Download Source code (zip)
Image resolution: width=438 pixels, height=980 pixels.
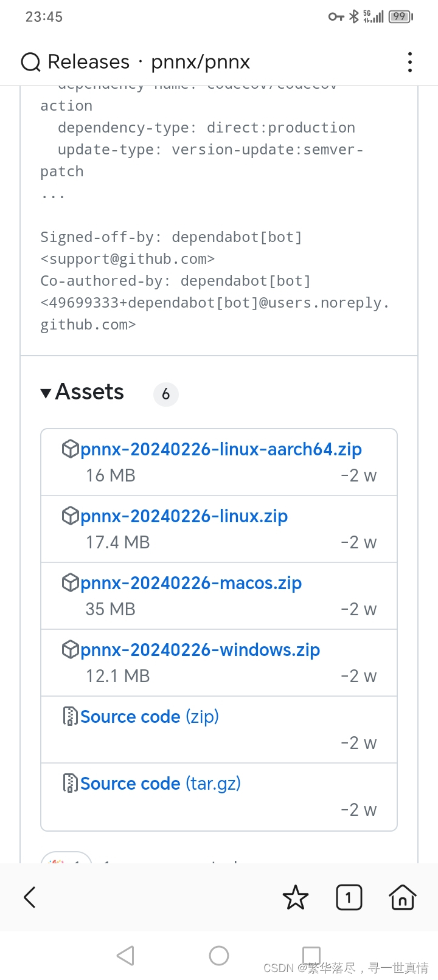[150, 717]
